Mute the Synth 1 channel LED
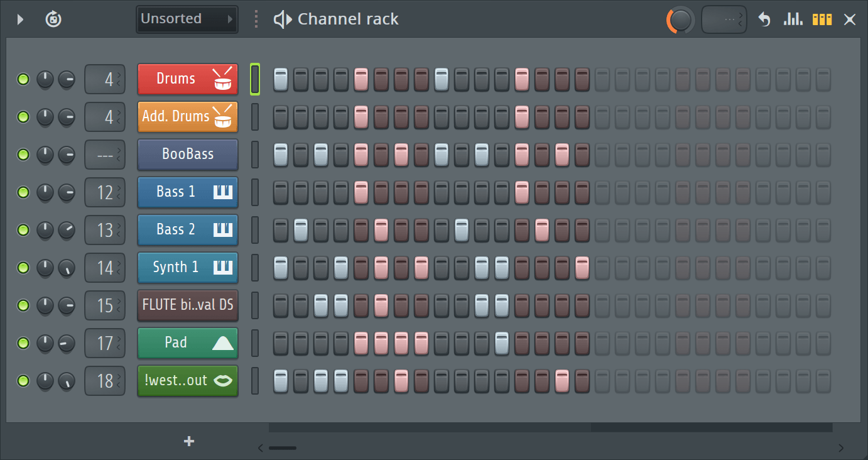 coord(23,268)
